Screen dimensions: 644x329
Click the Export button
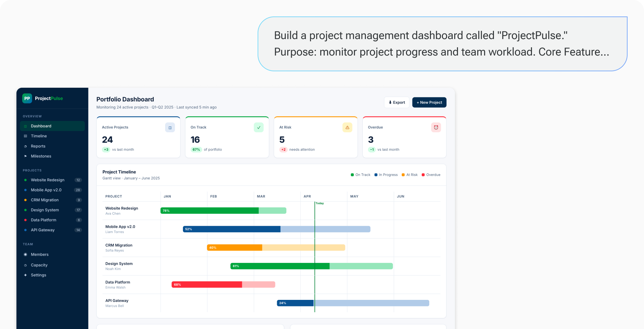pos(397,102)
